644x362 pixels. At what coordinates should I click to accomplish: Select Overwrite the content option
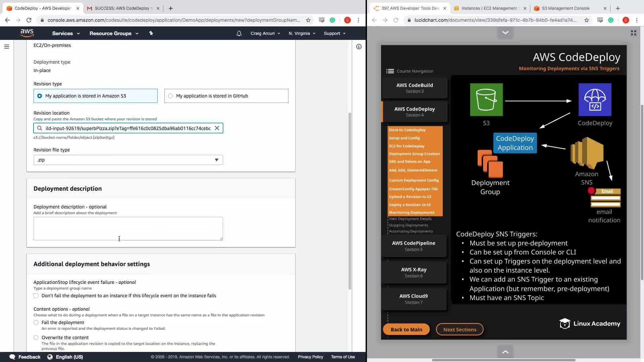(36, 338)
